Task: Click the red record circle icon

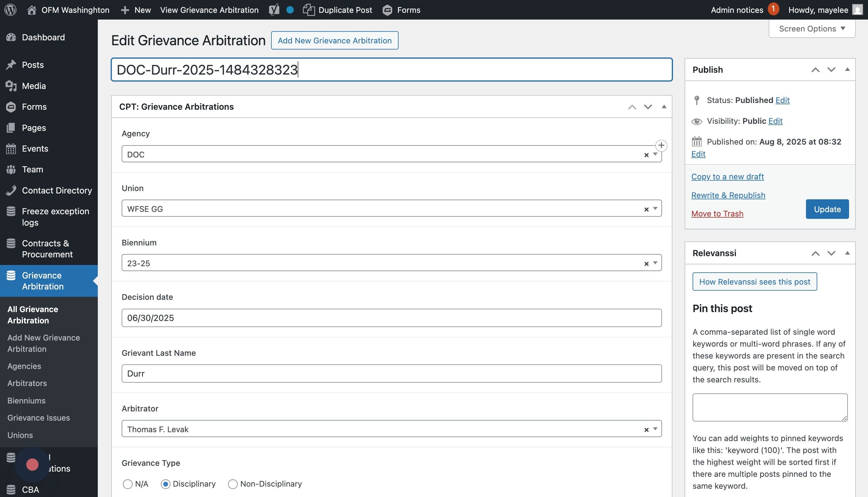Action: (x=32, y=464)
